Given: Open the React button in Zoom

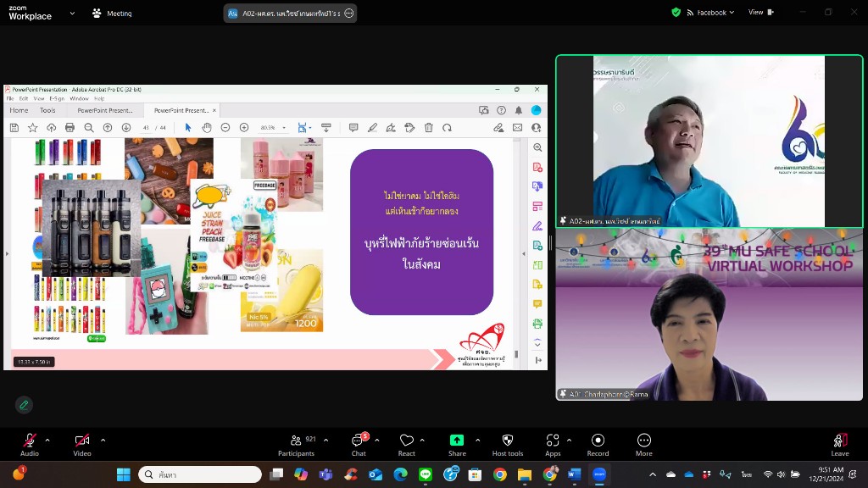Looking at the screenshot, I should click(x=406, y=445).
